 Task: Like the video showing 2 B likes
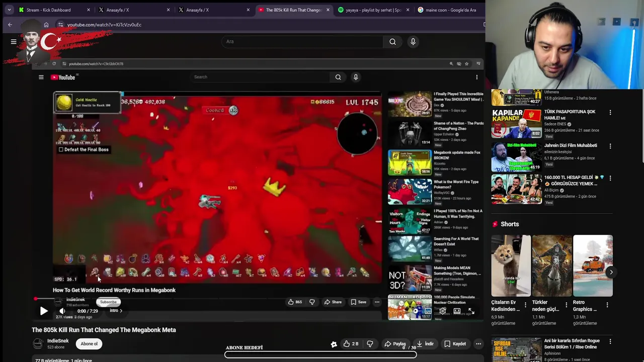click(351, 344)
